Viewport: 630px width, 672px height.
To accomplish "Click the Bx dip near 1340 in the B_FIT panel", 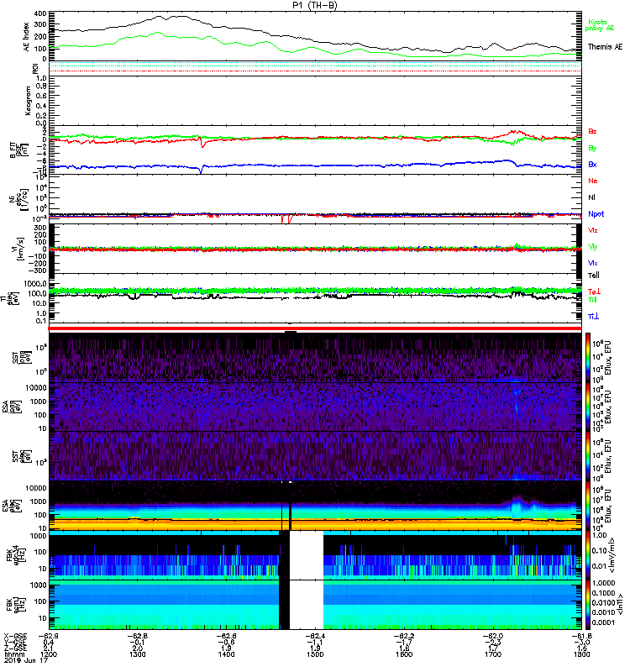I will coord(201,171).
